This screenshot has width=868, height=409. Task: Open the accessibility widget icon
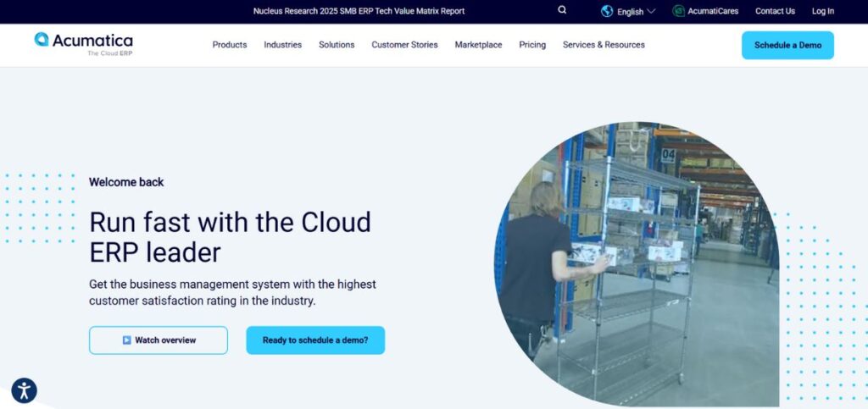click(24, 390)
